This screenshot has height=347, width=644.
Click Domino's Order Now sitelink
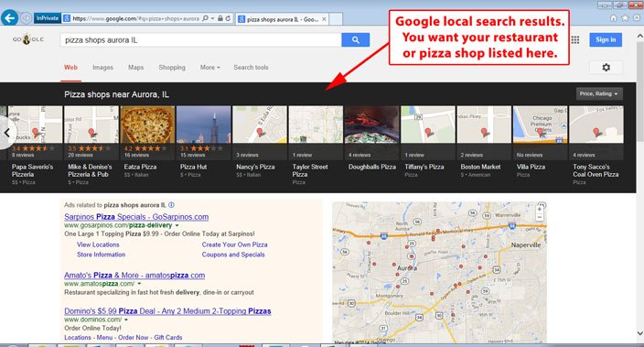(x=133, y=338)
